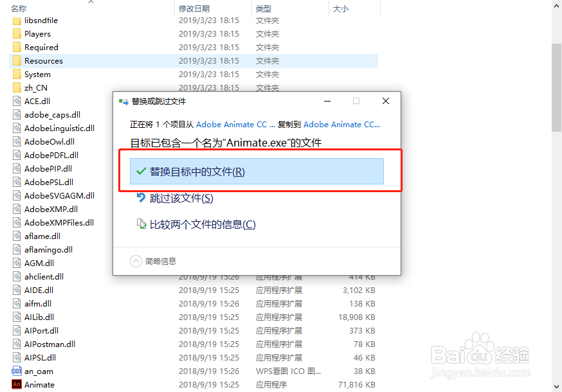Open the source 'Adobe Animate CC ...' link
The image size is (562, 392).
pyautogui.click(x=235, y=124)
